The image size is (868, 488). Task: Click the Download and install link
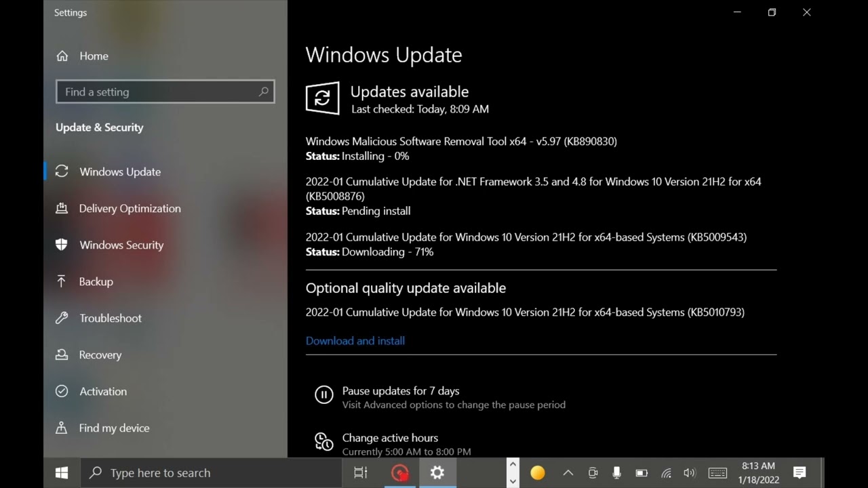coord(355,341)
